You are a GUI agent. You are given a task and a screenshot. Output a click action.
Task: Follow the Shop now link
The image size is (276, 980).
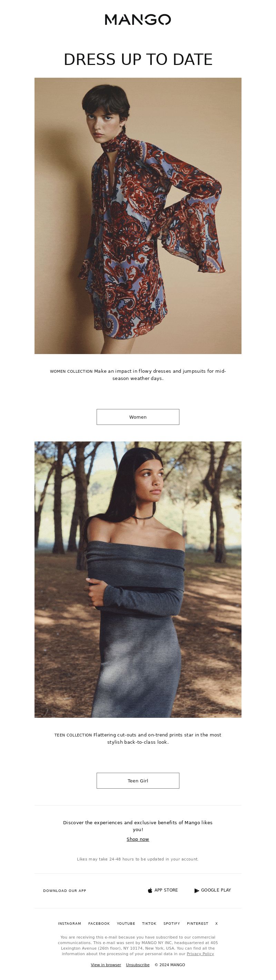pyautogui.click(x=138, y=839)
